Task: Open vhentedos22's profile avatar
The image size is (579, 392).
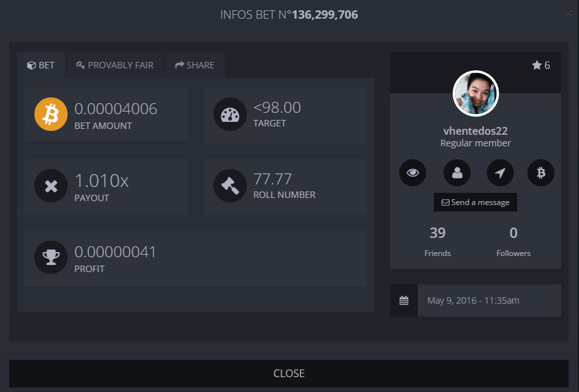Action: pyautogui.click(x=476, y=93)
